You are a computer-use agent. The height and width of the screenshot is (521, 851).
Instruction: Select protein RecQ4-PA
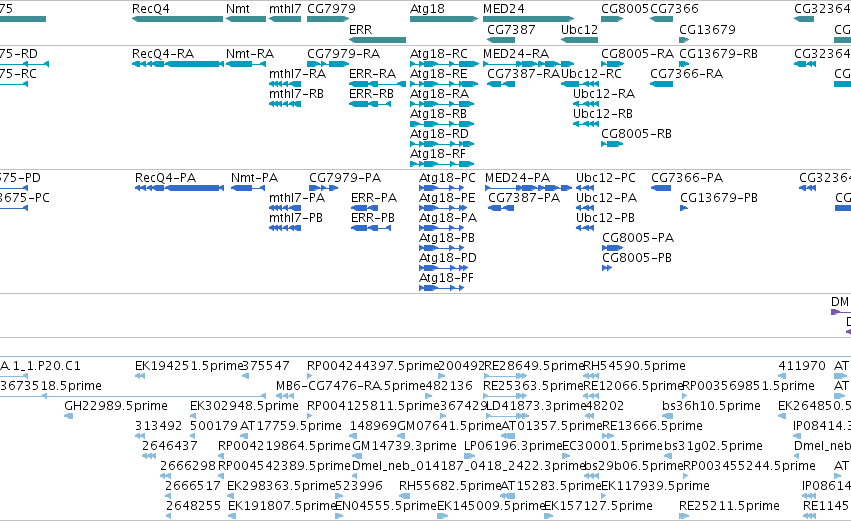point(179,188)
